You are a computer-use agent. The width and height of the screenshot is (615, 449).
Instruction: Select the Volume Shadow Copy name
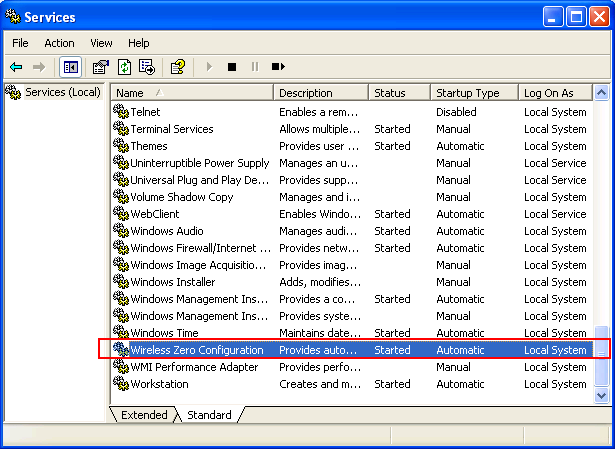[x=182, y=197]
